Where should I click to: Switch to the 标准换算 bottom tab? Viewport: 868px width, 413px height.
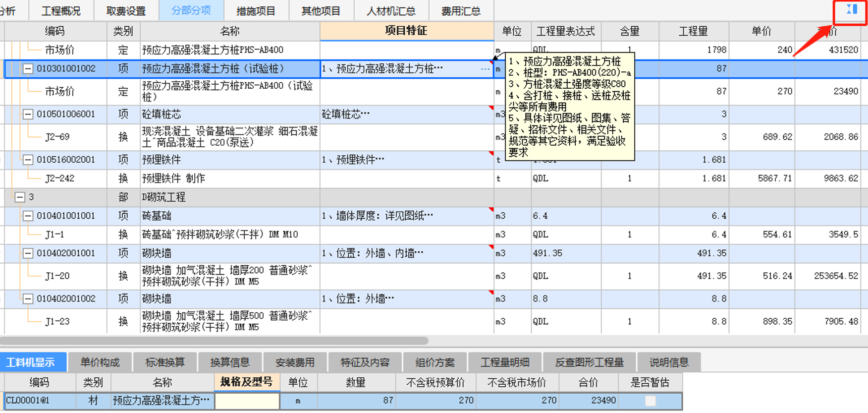coord(165,362)
